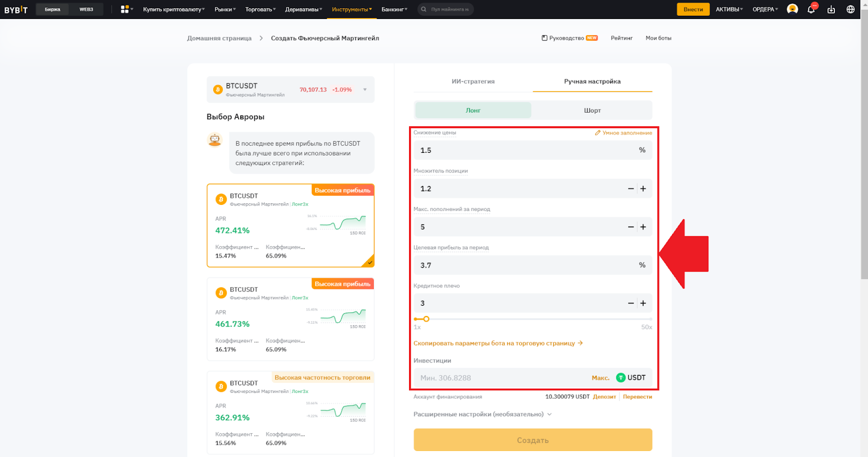Click the user profile avatar icon

(x=792, y=9)
